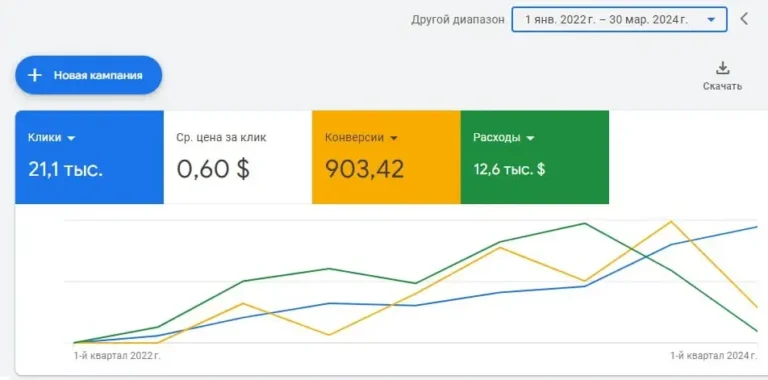Select the yellow Конверсии card value 903,42
Screen dimensions: 768x380
click(365, 169)
